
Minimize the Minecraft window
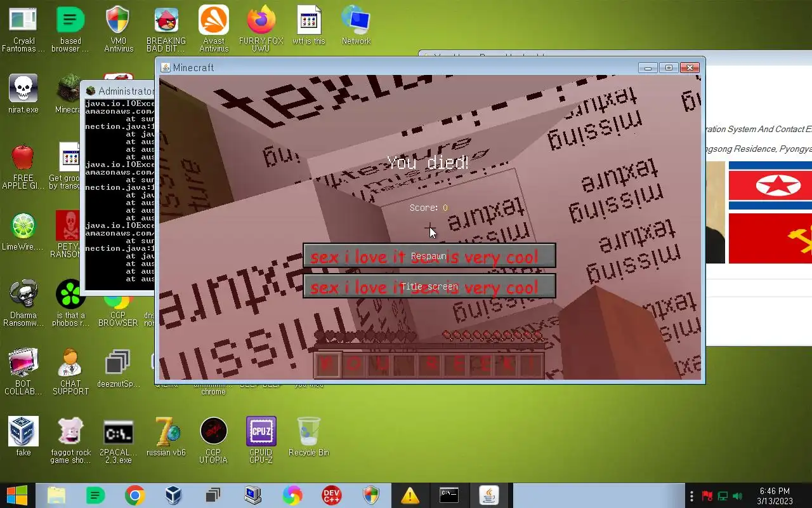tap(648, 67)
